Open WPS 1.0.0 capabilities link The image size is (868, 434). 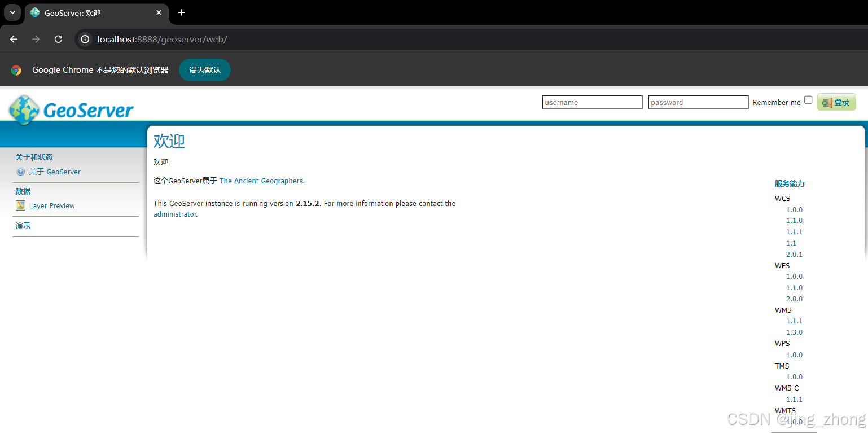[x=794, y=355]
